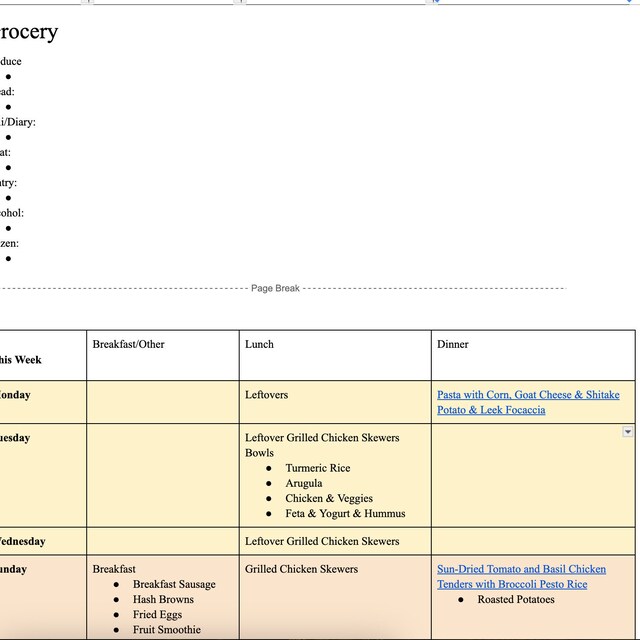Screen dimensions: 640x640
Task: Click the 'Arugula' bullet item
Action: point(304,483)
